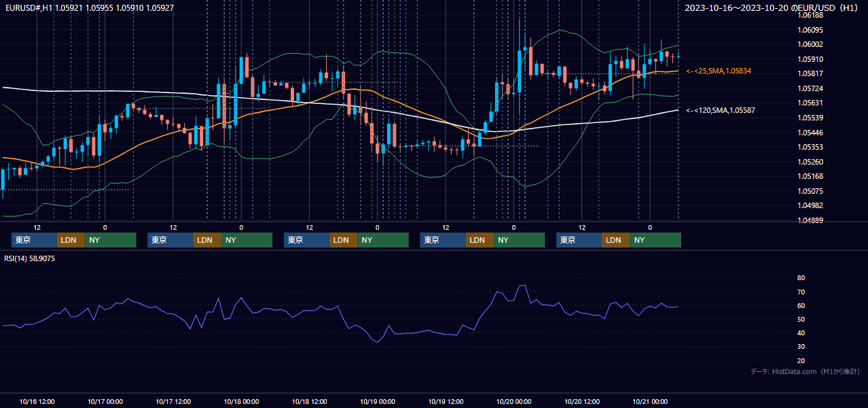Viewport: 868px width, 408px height.
Task: Select the 10/18 00:00 date label
Action: 241,401
